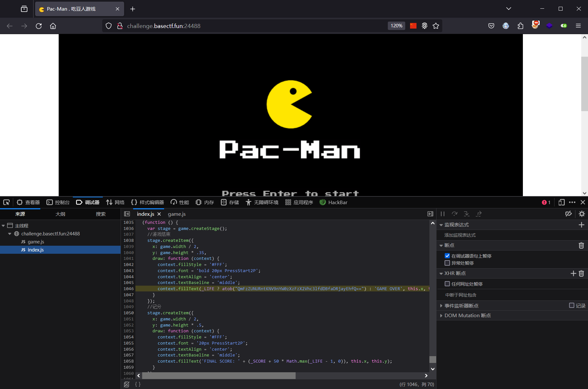Close the Pac-Man browser tab
The width and height of the screenshot is (588, 389).
(117, 9)
